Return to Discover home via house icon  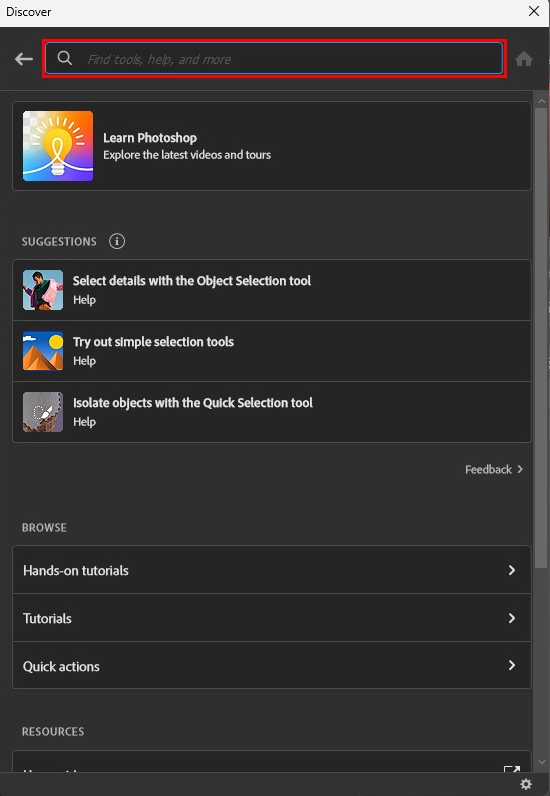pos(524,59)
